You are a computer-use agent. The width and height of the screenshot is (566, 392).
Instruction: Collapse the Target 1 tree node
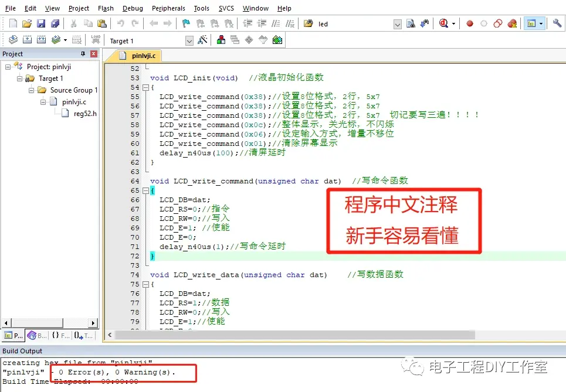click(19, 79)
